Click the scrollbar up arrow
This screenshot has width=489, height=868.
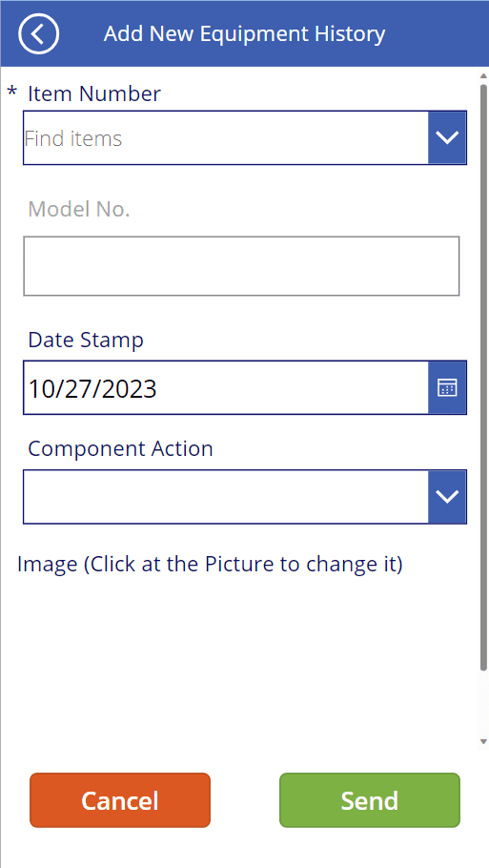point(483,76)
